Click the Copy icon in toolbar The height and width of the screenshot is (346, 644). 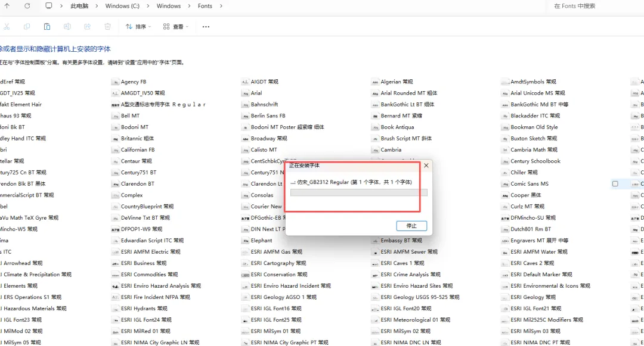click(27, 27)
